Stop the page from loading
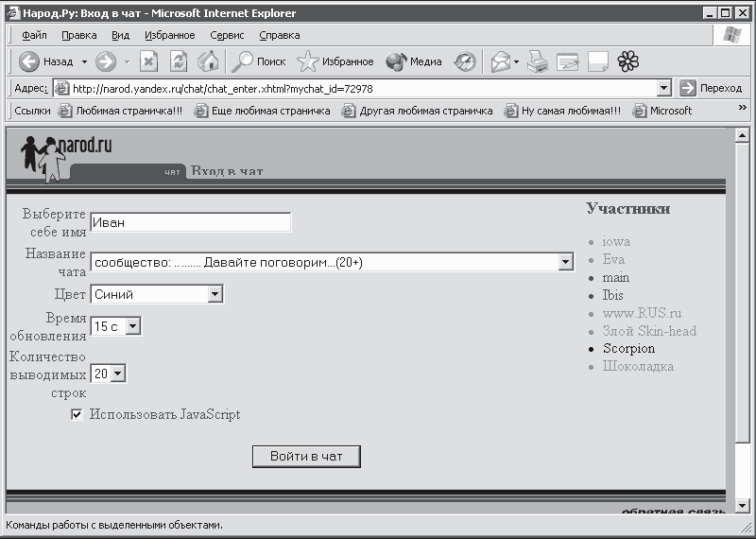 (149, 61)
